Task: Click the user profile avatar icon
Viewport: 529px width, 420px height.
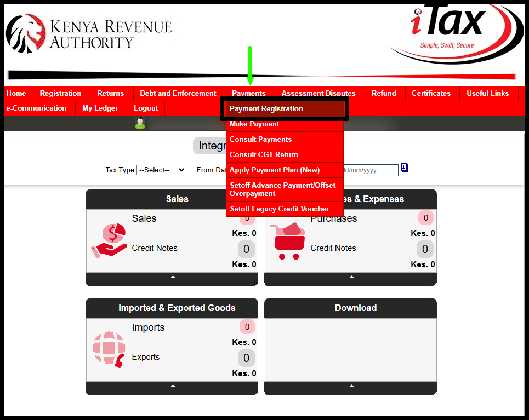Action: pyautogui.click(x=140, y=123)
